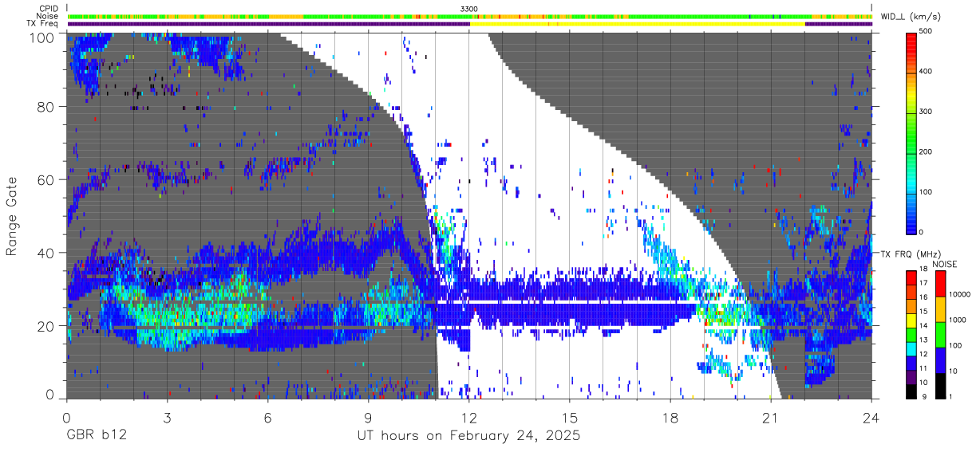980x452 pixels.
Task: Click the yellow 14 MHz TX frequency swatch
Action: click(x=912, y=320)
